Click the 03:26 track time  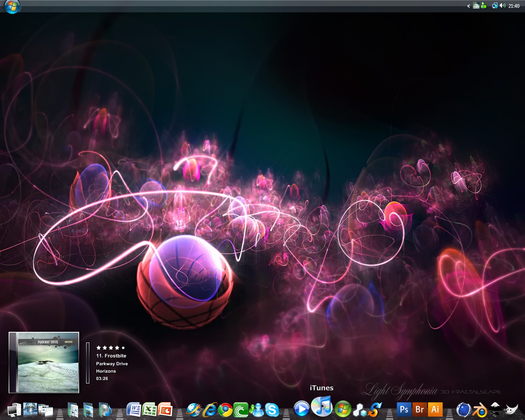(102, 378)
